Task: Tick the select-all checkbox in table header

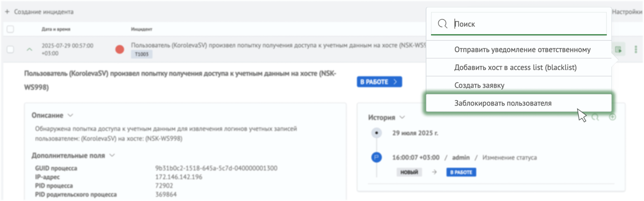Action: pos(11,29)
